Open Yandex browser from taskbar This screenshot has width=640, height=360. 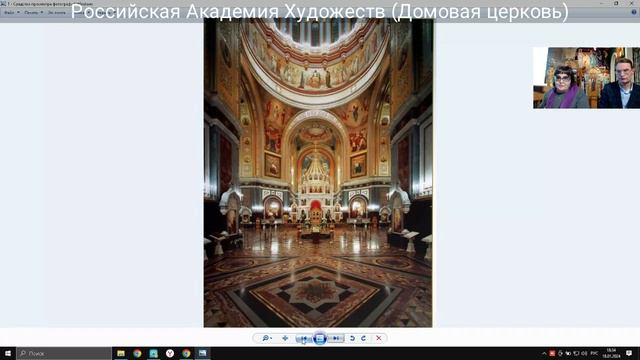pyautogui.click(x=170, y=353)
